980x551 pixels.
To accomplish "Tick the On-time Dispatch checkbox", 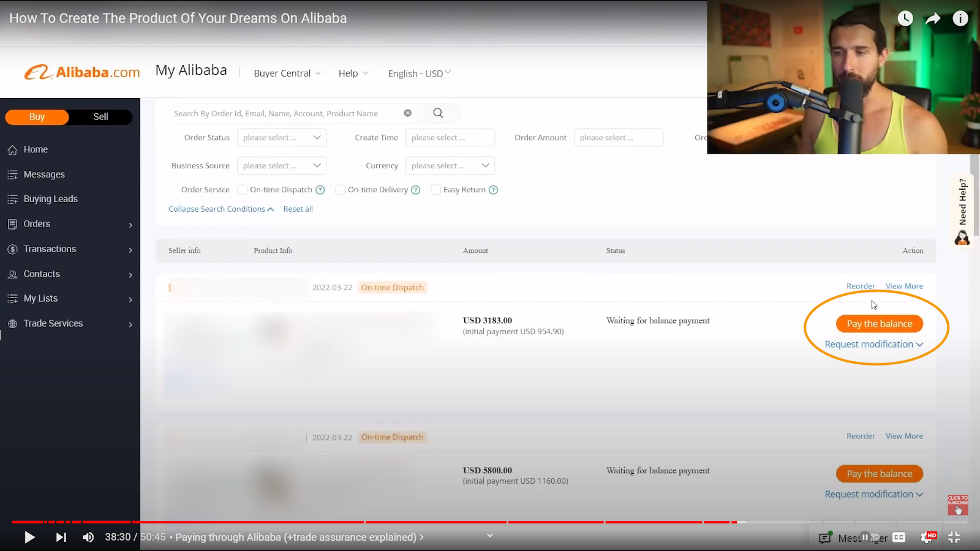I will (x=243, y=190).
